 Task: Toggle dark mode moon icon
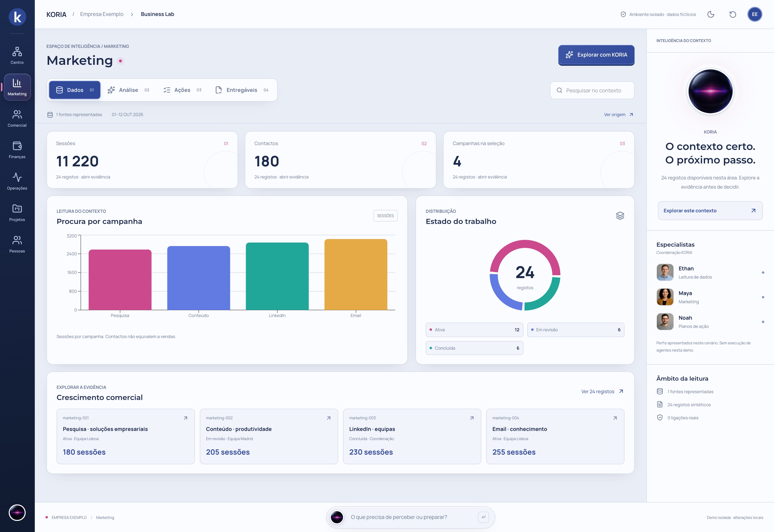coord(711,14)
